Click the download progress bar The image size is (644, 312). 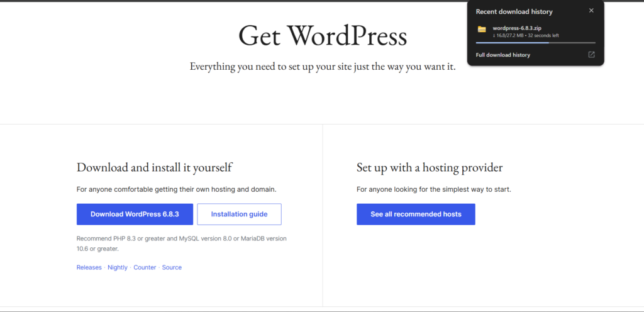(x=535, y=43)
